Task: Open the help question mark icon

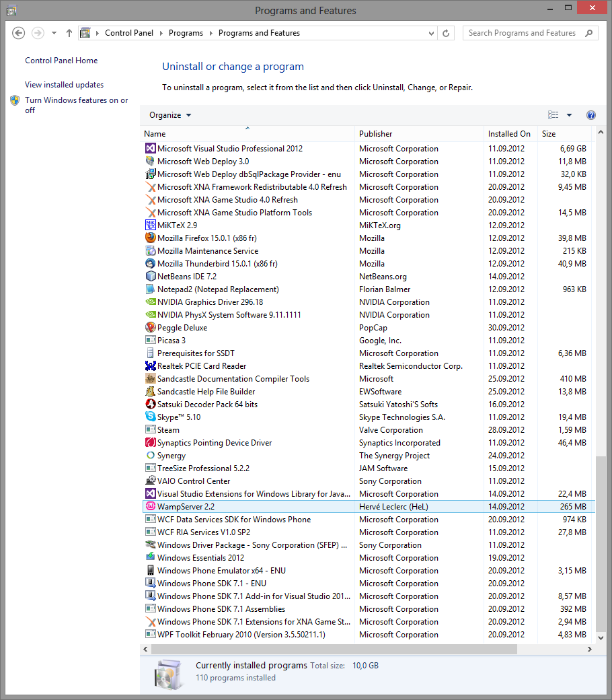Action: [591, 115]
